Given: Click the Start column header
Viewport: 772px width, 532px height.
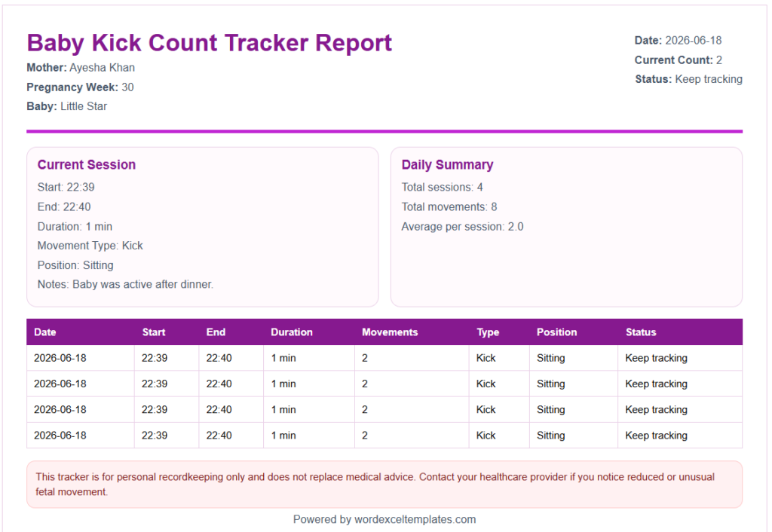Looking at the screenshot, I should pos(154,332).
